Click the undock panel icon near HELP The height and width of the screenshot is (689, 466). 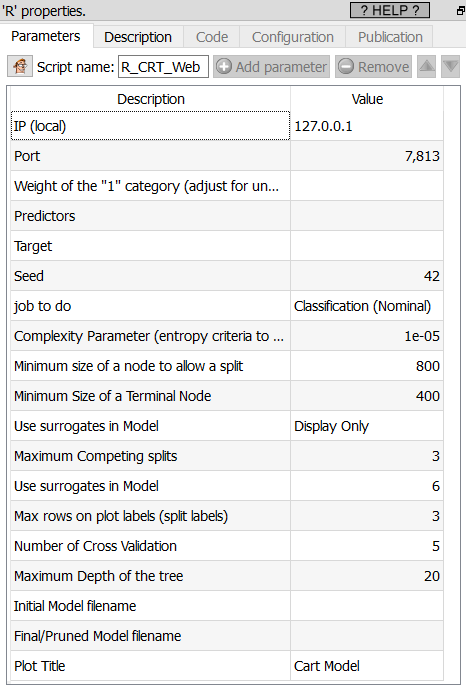(x=461, y=11)
